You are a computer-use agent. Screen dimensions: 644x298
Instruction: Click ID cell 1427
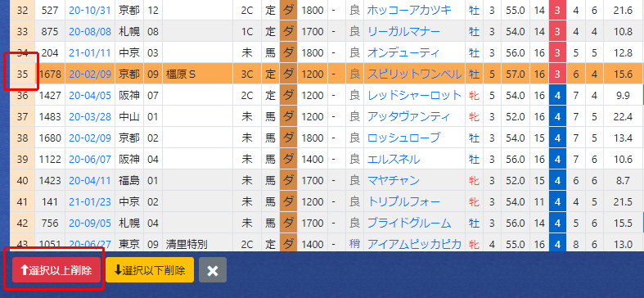click(x=50, y=95)
